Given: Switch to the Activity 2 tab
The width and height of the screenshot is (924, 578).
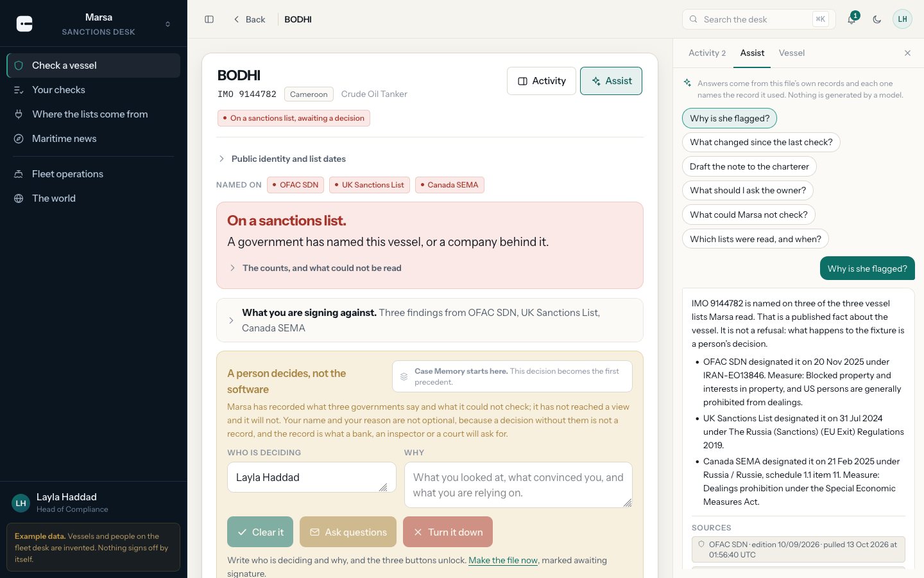Looking at the screenshot, I should (x=707, y=53).
